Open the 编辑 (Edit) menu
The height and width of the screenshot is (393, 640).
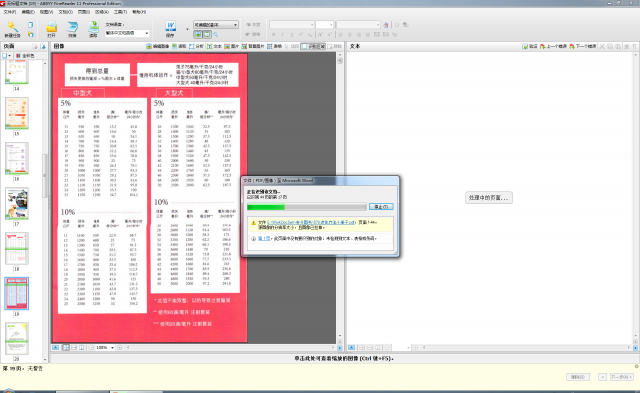28,12
